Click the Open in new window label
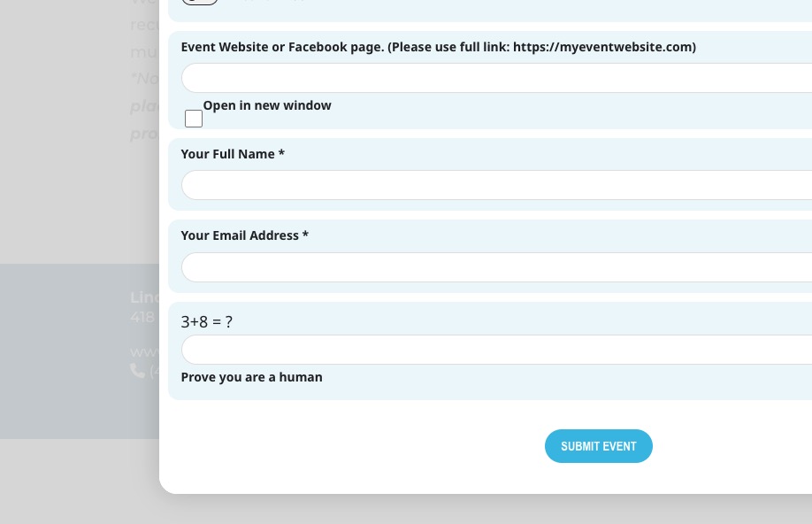Image resolution: width=812 pixels, height=524 pixels. coord(267,105)
